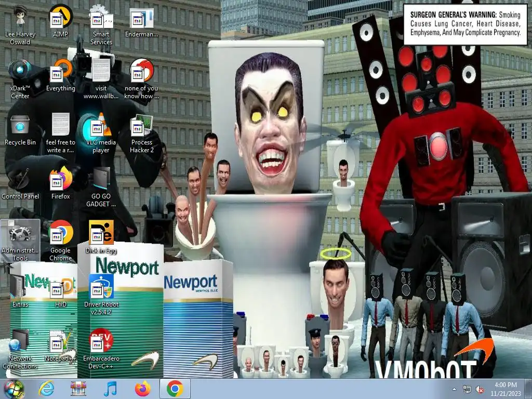
Task: Open Driver Robot v2.5.4.2 shortcut
Action: pos(101,295)
